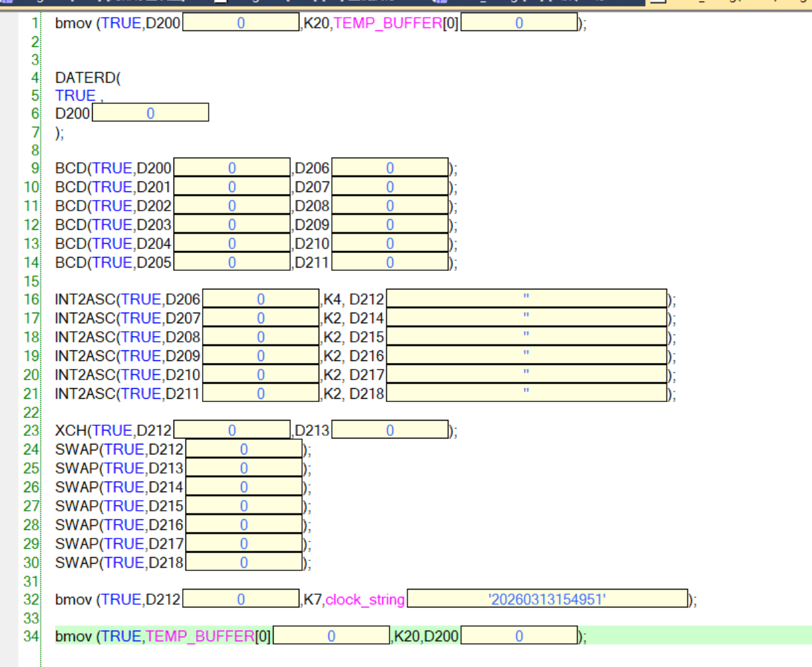Select the D211 value box on the BCD line
Image resolution: width=812 pixels, height=667 pixels.
coord(389,263)
